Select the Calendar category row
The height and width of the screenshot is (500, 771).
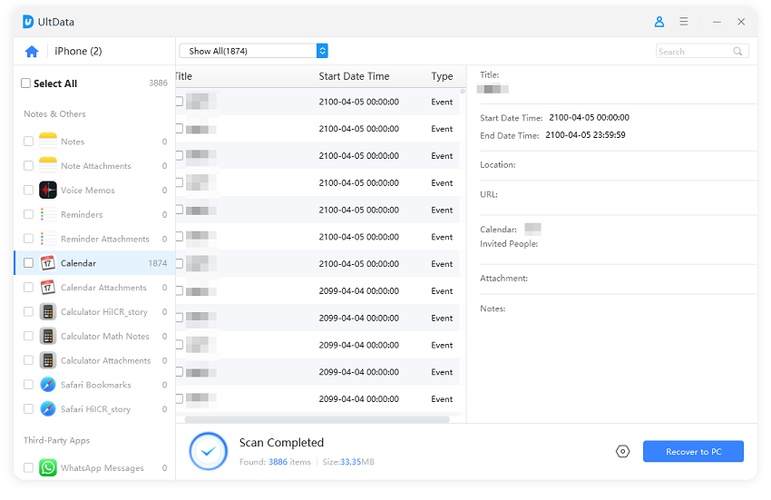(x=94, y=263)
